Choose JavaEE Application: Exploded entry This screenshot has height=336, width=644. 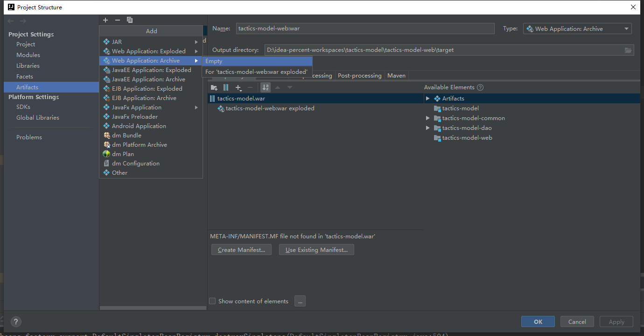(151, 70)
